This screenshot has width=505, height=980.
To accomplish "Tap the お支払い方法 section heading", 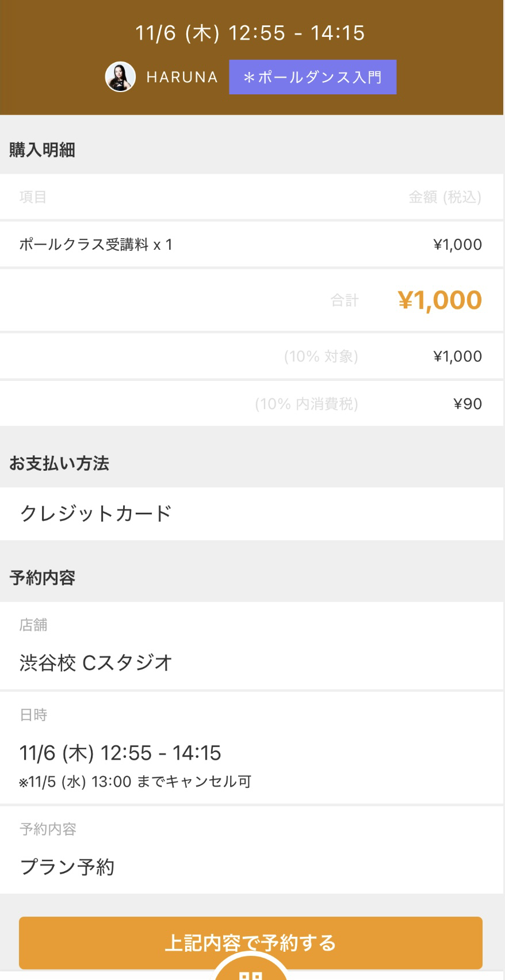I will (x=59, y=463).
